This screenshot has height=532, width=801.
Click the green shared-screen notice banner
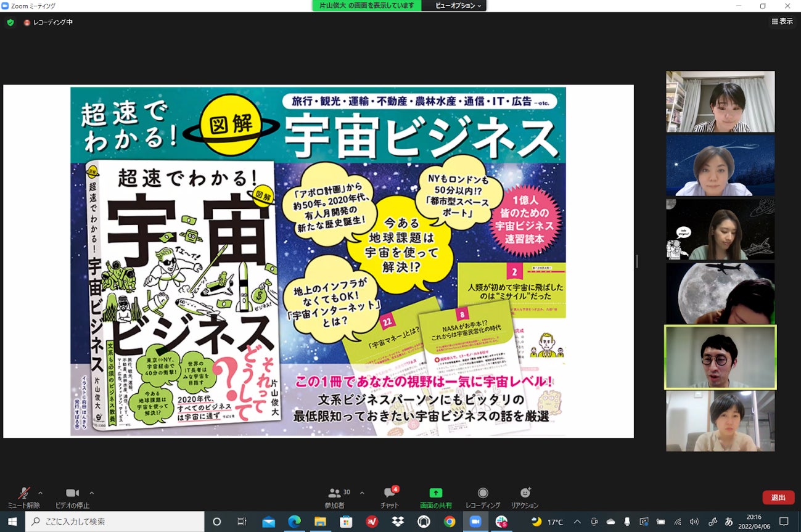tap(367, 6)
